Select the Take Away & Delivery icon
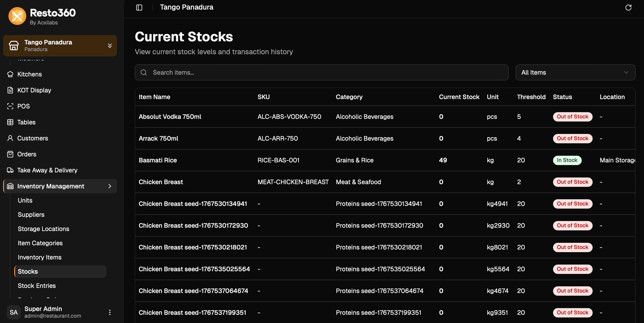 10,170
